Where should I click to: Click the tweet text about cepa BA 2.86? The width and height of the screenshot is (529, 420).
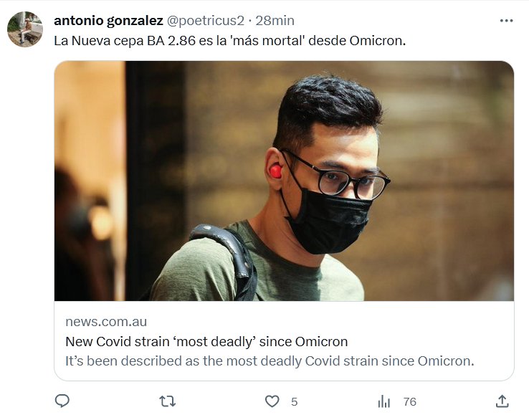pos(230,41)
